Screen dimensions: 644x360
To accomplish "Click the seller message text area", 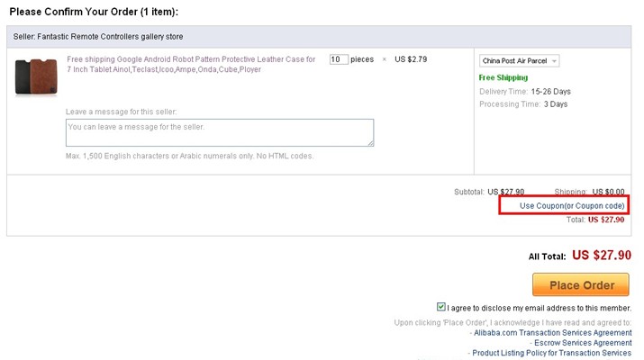I will [220, 132].
